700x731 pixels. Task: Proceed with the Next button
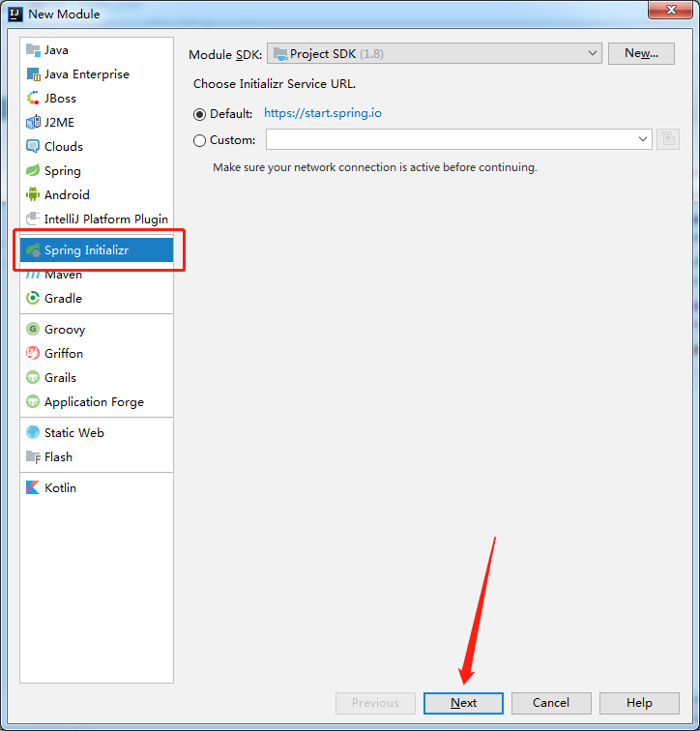click(463, 703)
